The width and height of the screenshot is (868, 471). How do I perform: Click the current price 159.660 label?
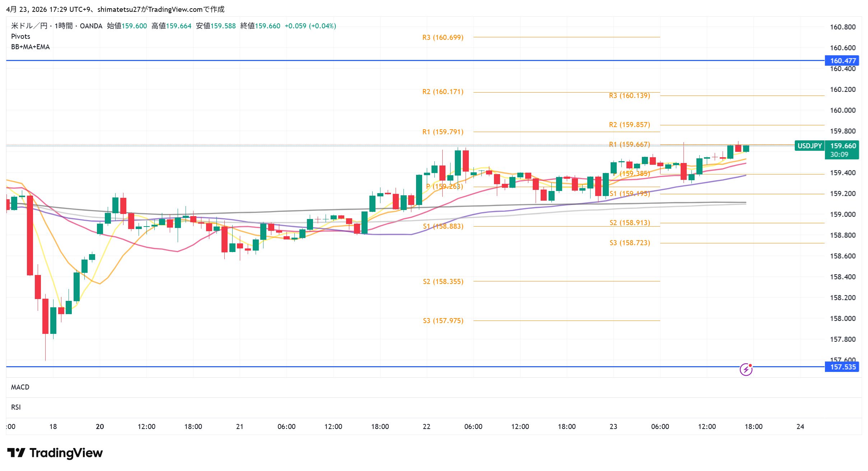(x=843, y=146)
